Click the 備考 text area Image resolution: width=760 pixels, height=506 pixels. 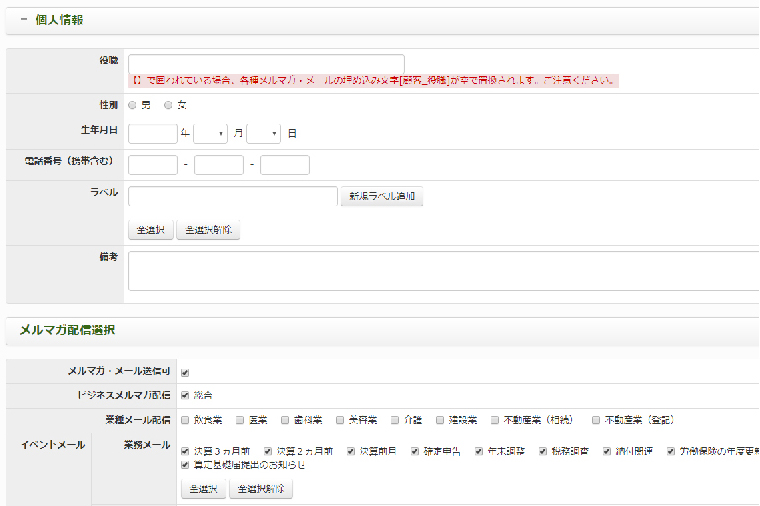[x=443, y=271]
